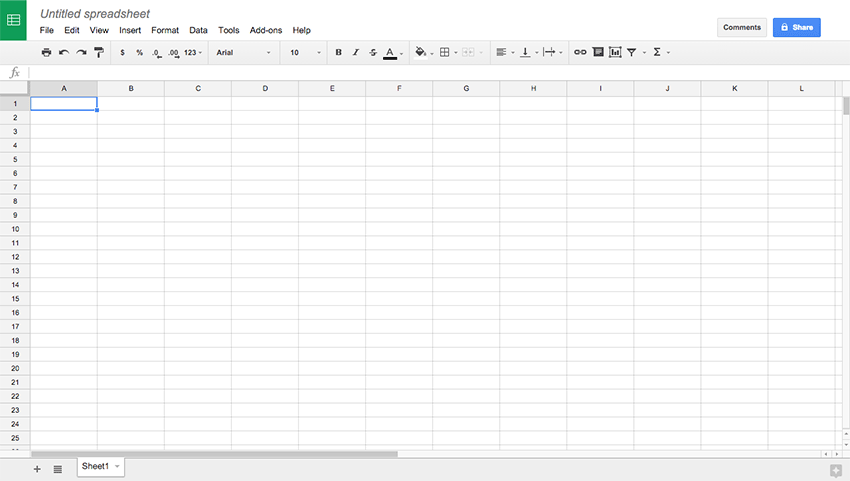Expand borders dropdown arrow
The image size is (850, 481).
pos(456,53)
